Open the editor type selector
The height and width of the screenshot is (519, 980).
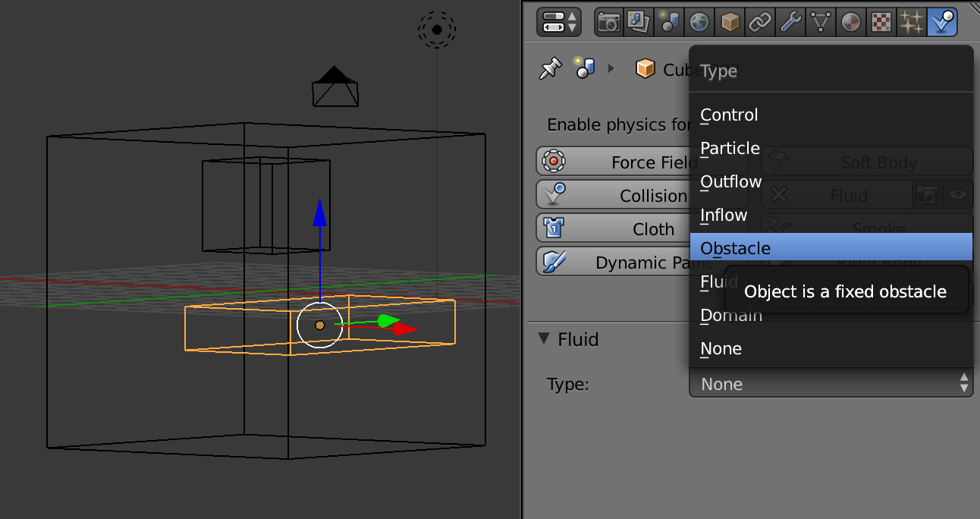[x=558, y=22]
